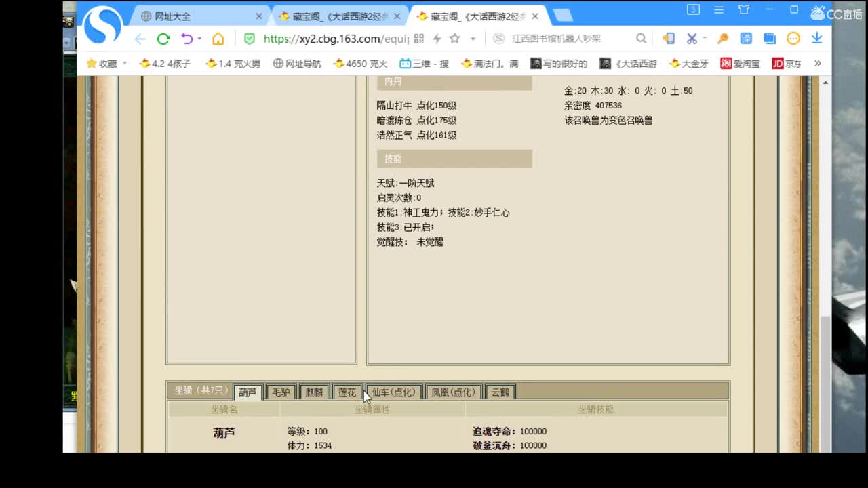Reload the page with the green refresh icon
This screenshot has height=488, width=868.
(163, 39)
